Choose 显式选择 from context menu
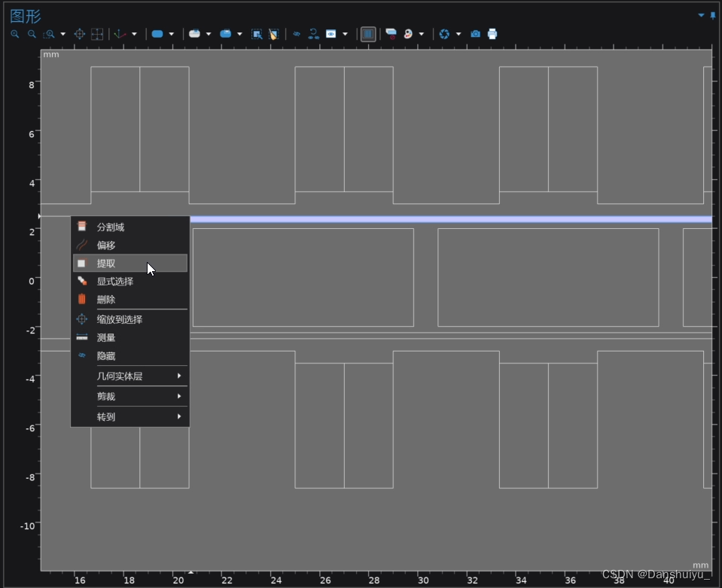This screenshot has height=588, width=722. pos(130,282)
